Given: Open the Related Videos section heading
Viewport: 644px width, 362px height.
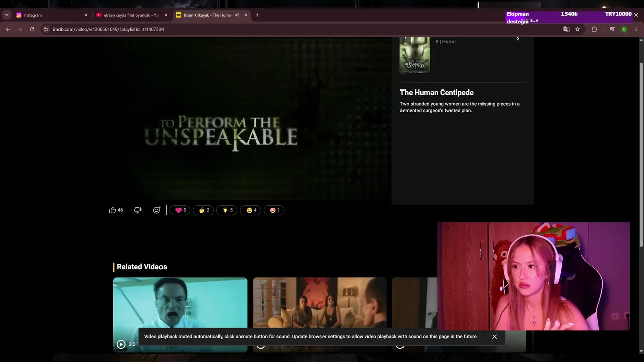Looking at the screenshot, I should (141, 267).
